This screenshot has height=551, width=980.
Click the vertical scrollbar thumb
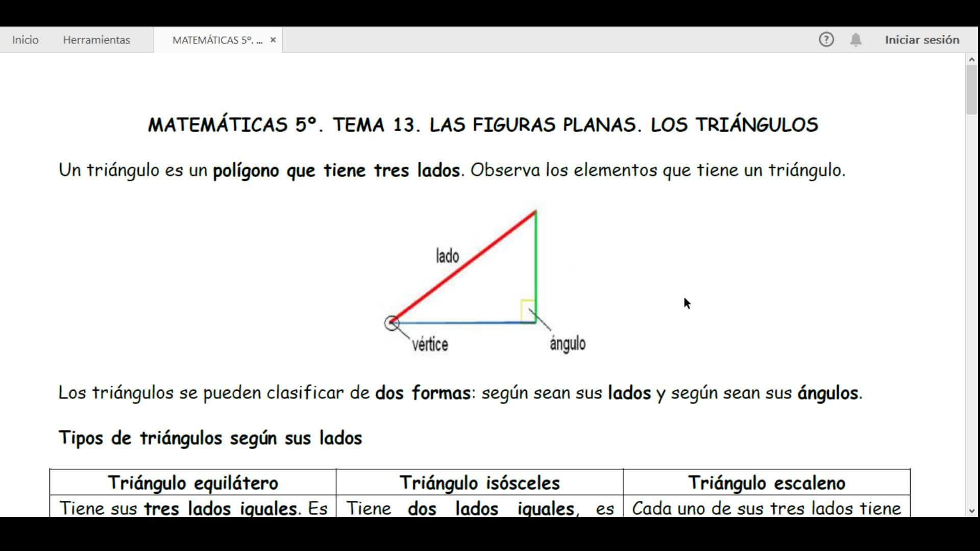[x=971, y=89]
